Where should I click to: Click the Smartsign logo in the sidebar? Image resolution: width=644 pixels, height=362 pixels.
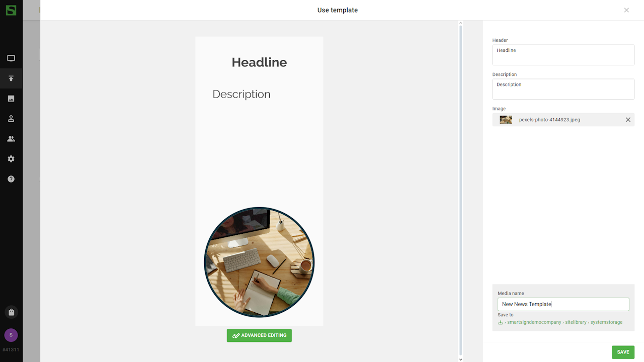[x=11, y=10]
